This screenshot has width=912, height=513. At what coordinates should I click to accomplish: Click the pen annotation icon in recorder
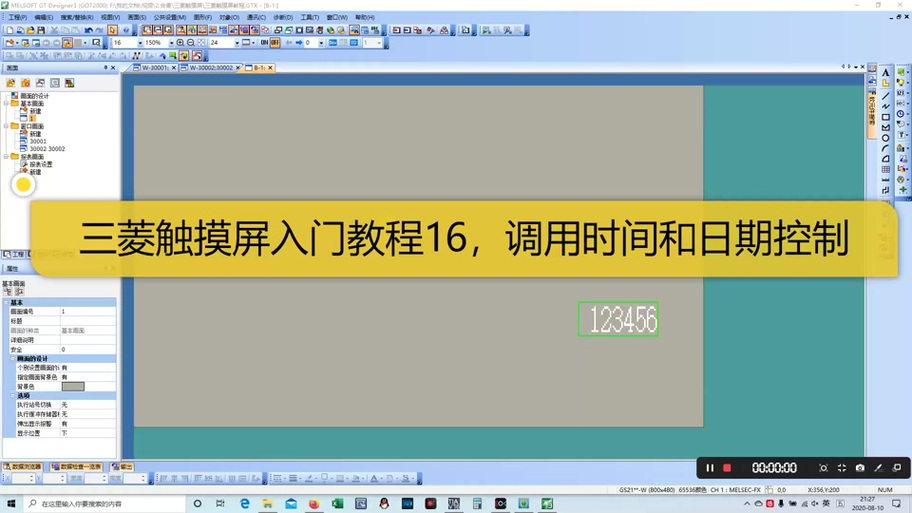(x=878, y=468)
